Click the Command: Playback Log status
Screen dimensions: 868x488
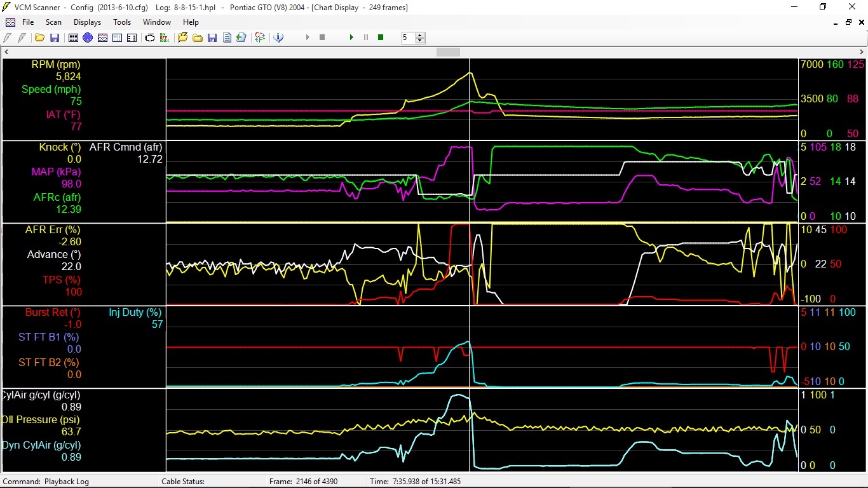[46, 482]
